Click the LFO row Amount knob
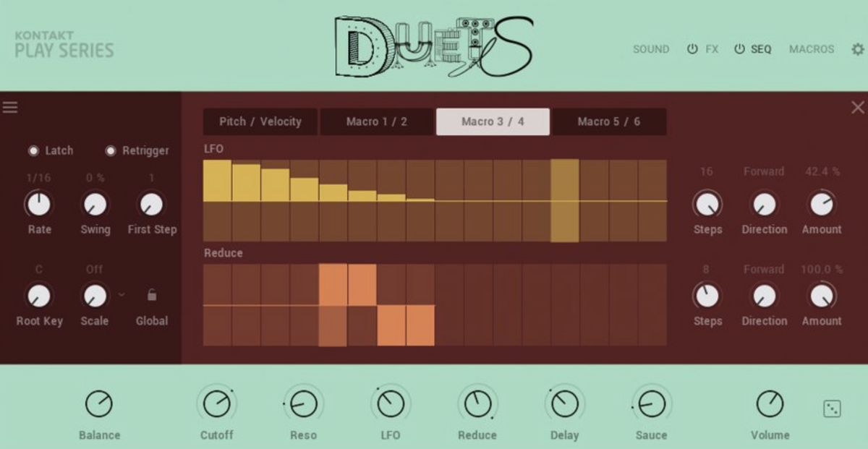868x449 pixels. 822,205
